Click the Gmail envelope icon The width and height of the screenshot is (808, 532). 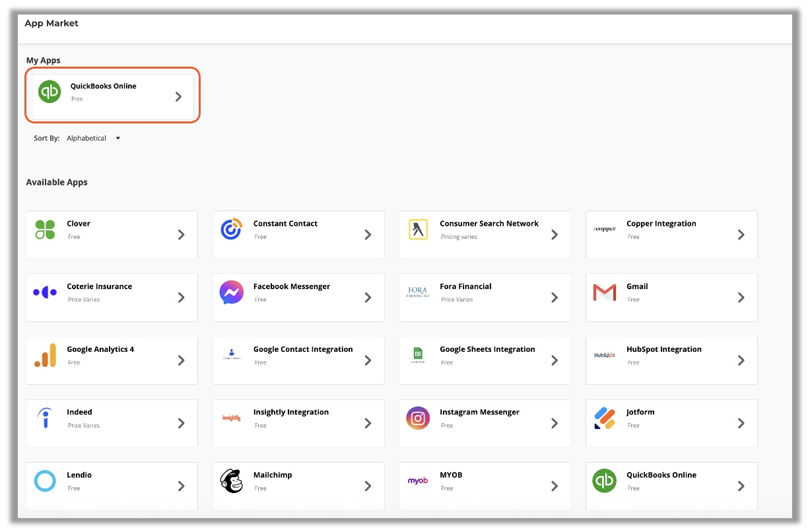point(604,292)
